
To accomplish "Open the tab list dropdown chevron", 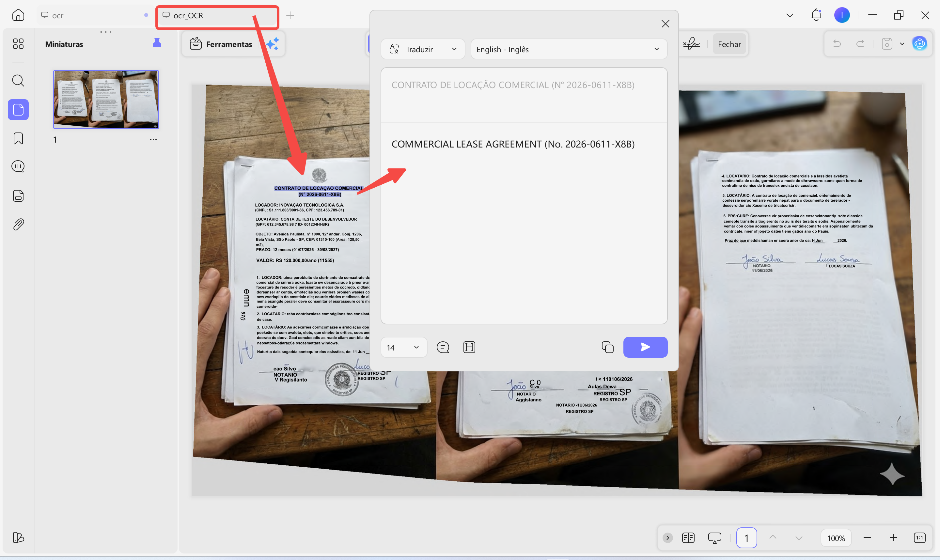I will [x=790, y=15].
